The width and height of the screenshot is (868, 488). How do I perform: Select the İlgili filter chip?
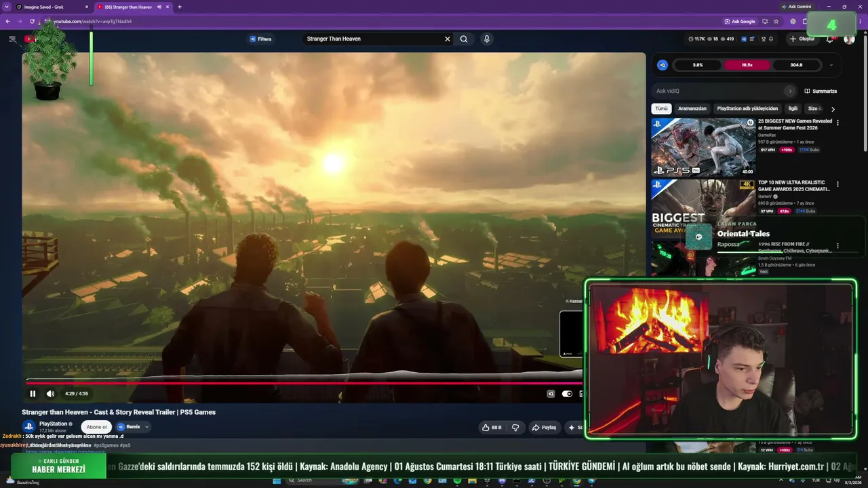click(793, 108)
